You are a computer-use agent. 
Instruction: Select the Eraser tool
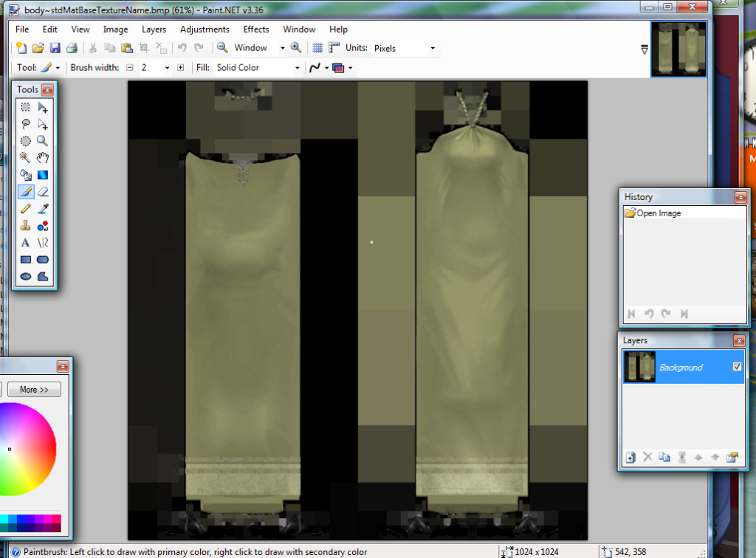tap(43, 192)
